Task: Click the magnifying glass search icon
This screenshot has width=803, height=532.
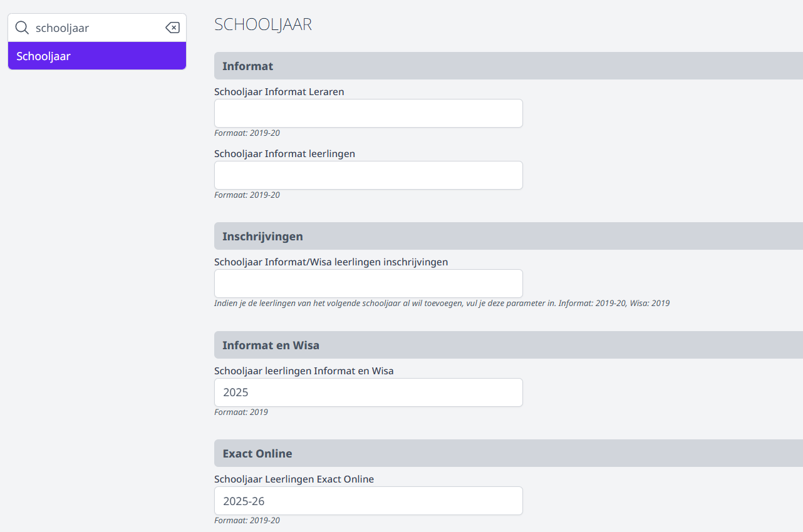Action: click(22, 28)
